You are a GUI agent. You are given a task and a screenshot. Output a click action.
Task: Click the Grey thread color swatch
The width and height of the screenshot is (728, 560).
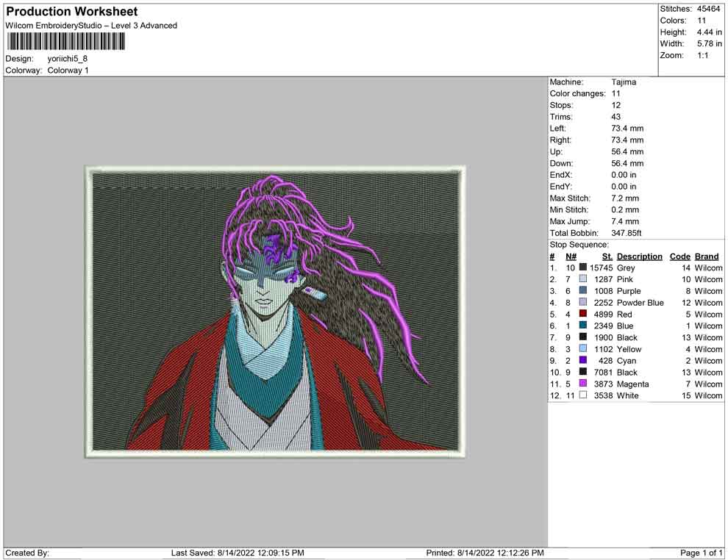(x=583, y=268)
